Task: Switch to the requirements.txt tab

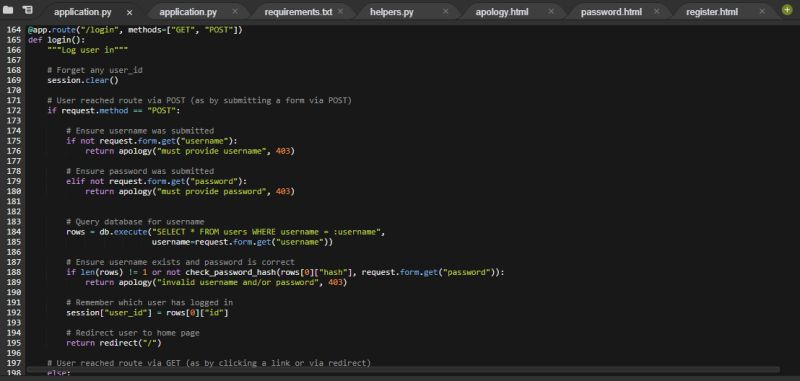Action: [298, 12]
